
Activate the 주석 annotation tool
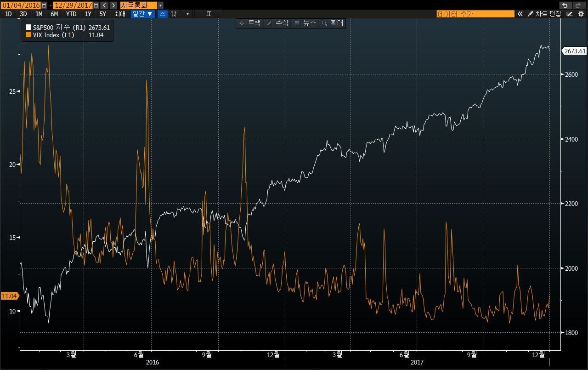coord(277,23)
